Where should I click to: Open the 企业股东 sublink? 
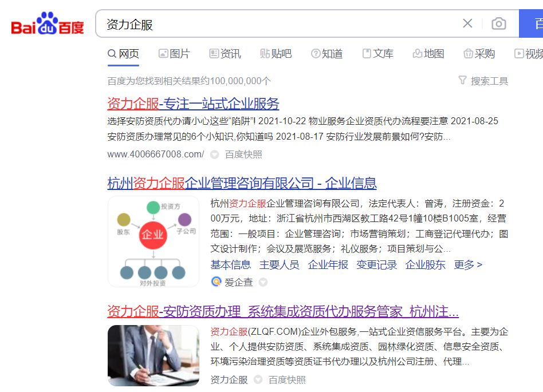425,265
